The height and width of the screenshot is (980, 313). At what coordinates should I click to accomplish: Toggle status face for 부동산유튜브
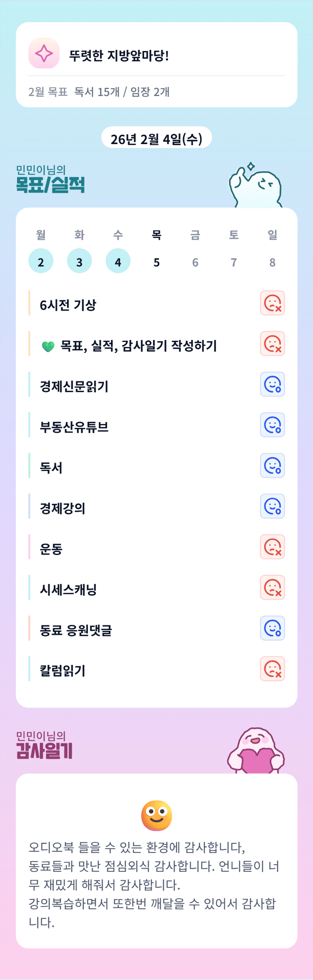[x=272, y=425]
